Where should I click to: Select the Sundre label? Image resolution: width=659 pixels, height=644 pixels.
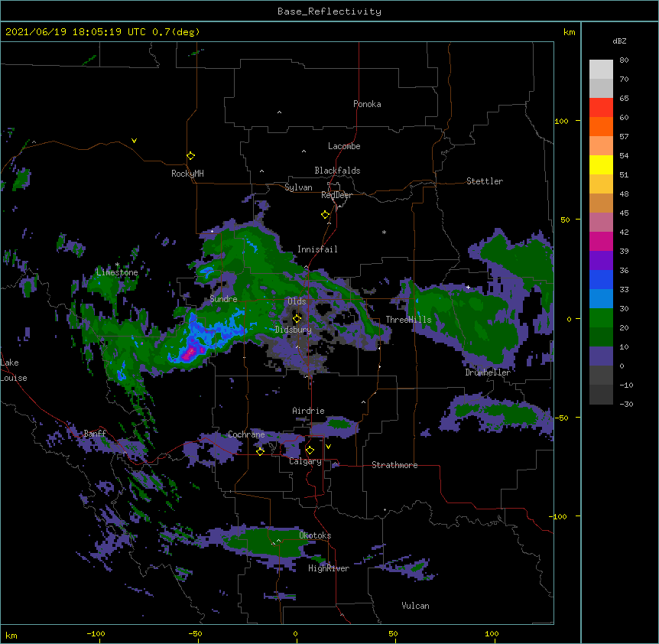tap(223, 299)
